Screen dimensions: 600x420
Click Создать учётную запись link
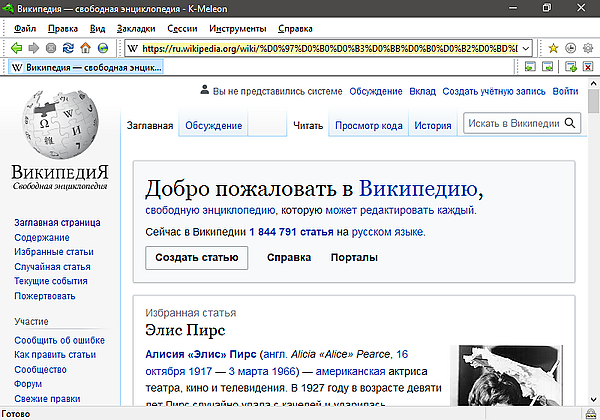(x=494, y=91)
